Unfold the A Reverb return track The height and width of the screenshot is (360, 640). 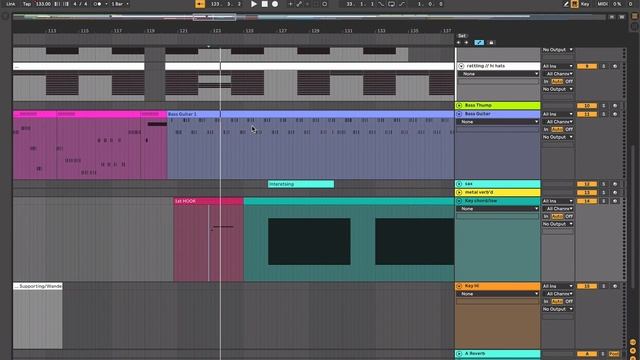coord(460,354)
